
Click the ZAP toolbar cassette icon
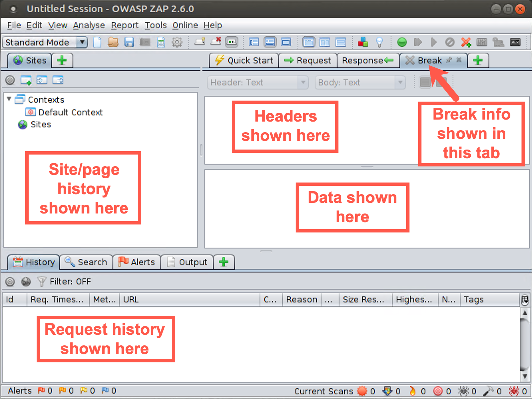(x=515, y=42)
